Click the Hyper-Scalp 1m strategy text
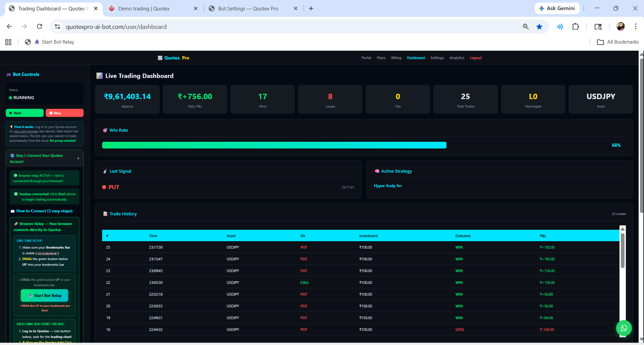This screenshot has width=644, height=345. point(388,186)
